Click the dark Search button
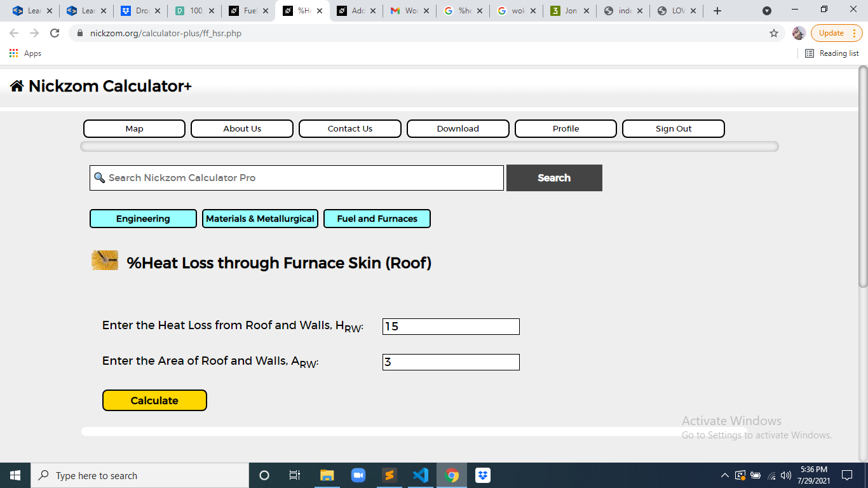Screen dimensions: 868x488 (x=554, y=178)
